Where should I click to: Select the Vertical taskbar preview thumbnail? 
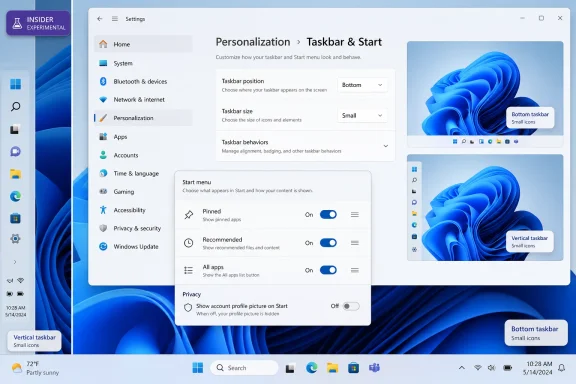pyautogui.click(x=485, y=208)
